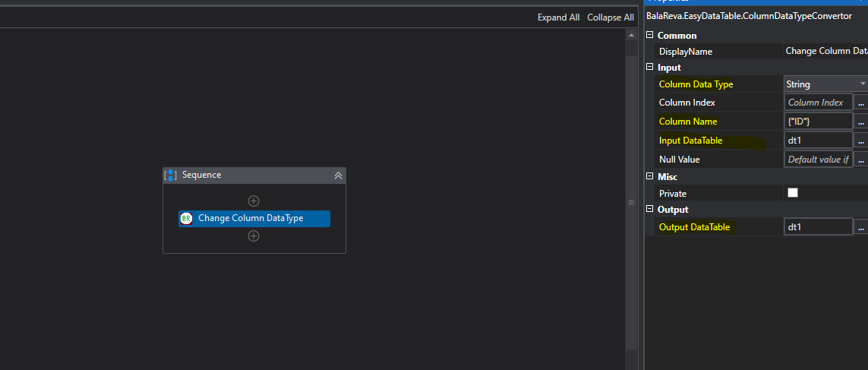Open the ellipsis editor for Input DataTable
The image size is (868, 370).
click(x=860, y=141)
